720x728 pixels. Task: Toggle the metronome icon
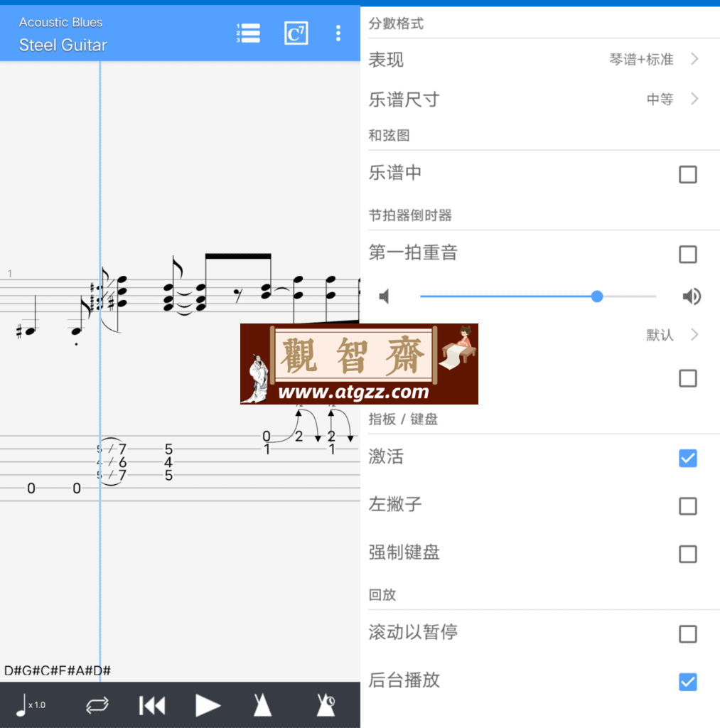[x=262, y=706]
